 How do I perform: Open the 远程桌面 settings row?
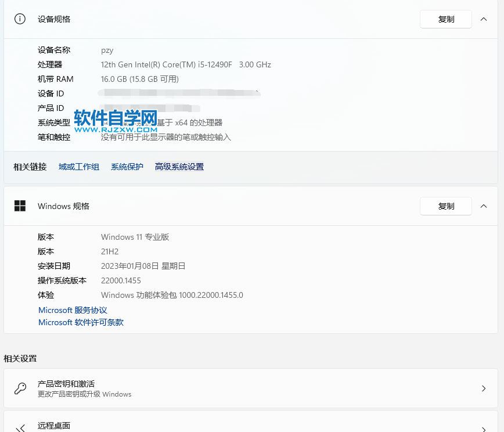coord(251,422)
